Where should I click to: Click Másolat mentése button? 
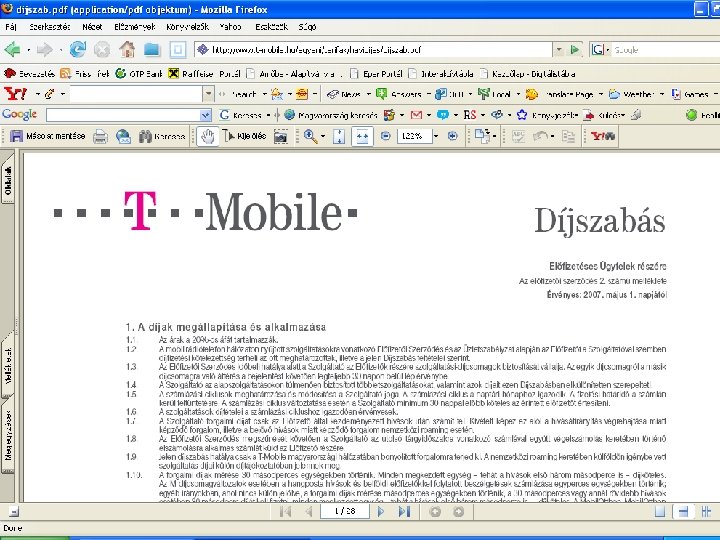(x=48, y=136)
